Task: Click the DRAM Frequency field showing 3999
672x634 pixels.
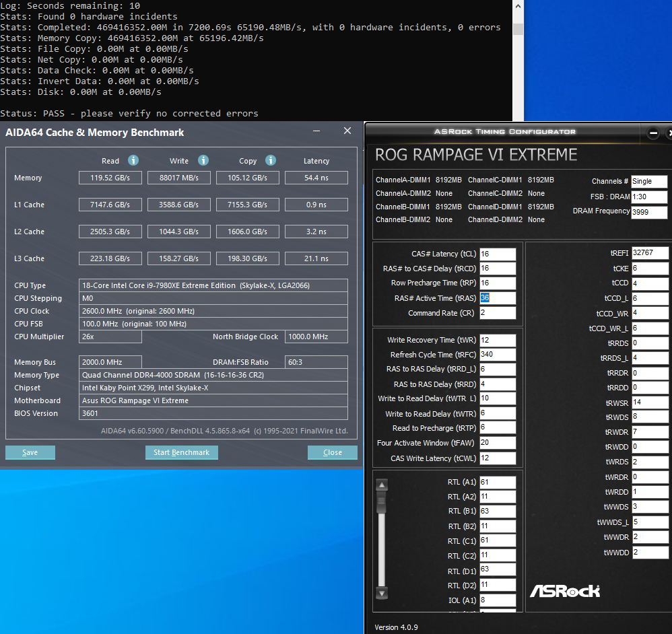Action: click(649, 212)
